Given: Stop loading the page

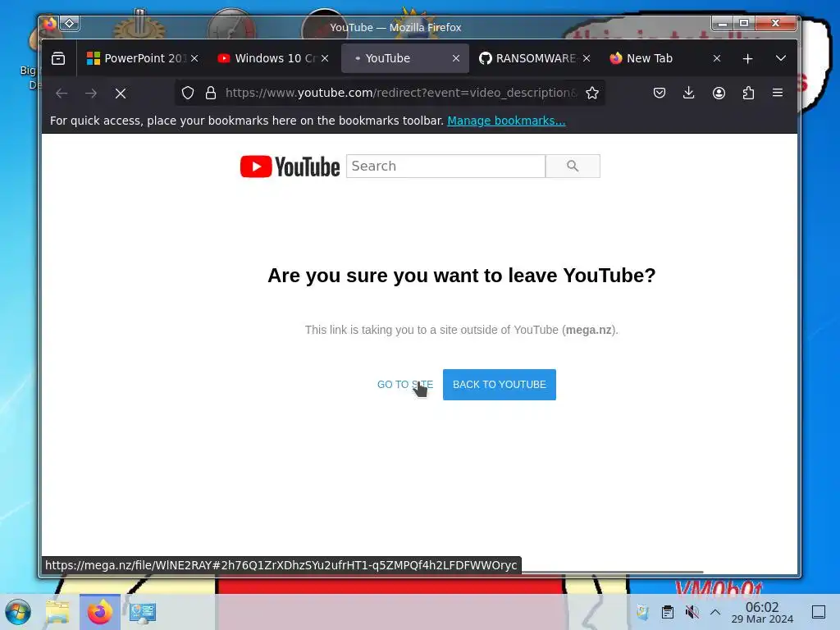Looking at the screenshot, I should pos(121,94).
